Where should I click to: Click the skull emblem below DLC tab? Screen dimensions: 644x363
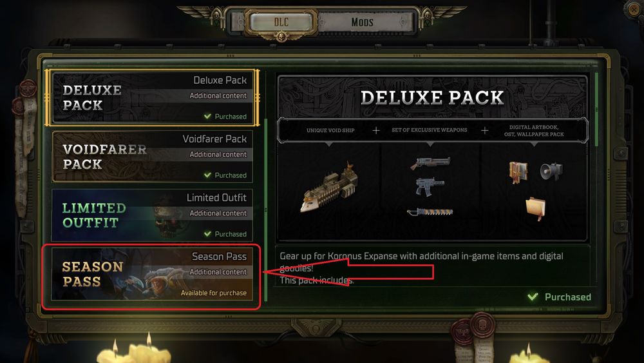pos(281,37)
